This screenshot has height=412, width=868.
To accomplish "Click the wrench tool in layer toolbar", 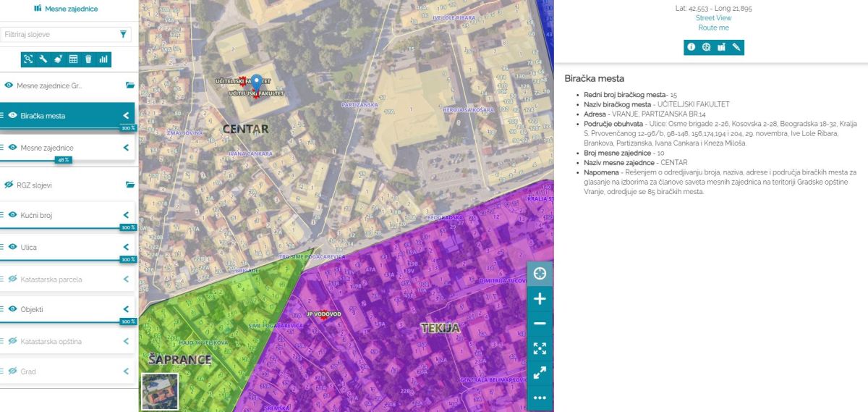I will click(x=43, y=59).
